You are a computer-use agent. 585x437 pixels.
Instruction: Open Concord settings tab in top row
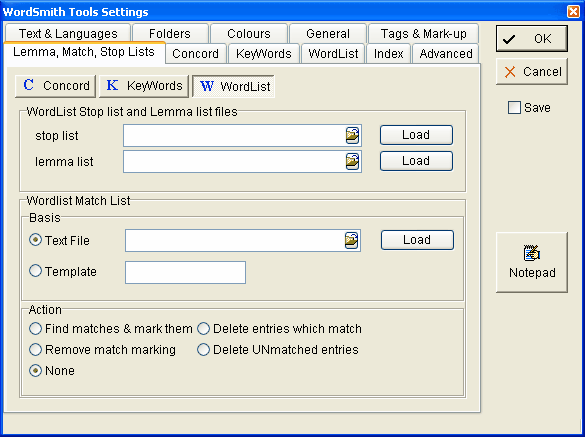pyautogui.click(x=195, y=54)
